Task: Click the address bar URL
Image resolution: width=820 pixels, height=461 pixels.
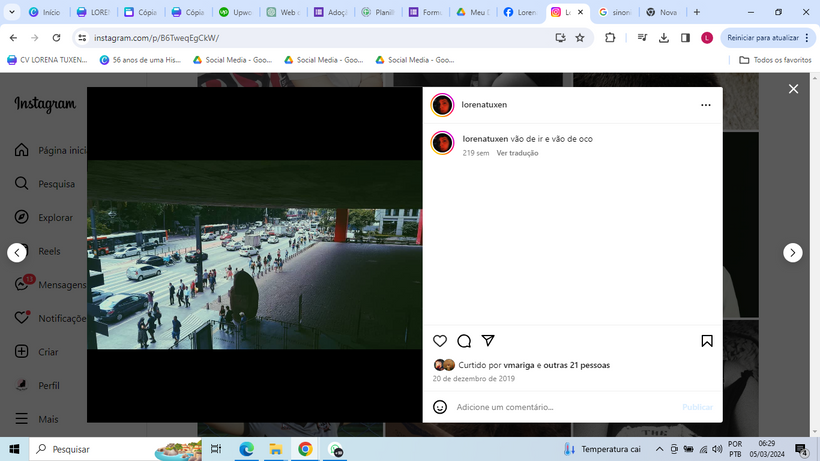Action: pos(156,38)
